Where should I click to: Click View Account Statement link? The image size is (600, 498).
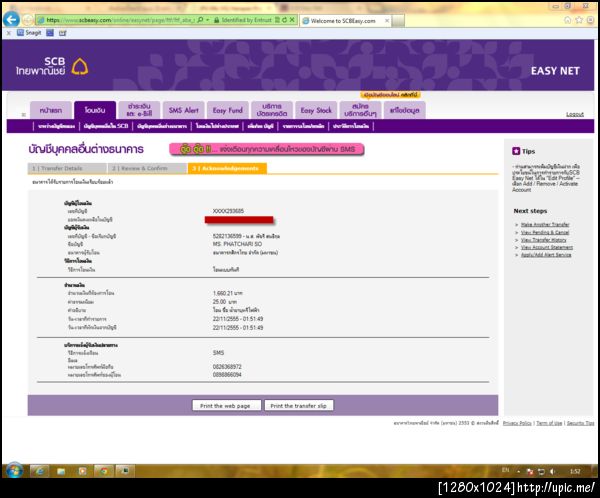[x=547, y=247]
